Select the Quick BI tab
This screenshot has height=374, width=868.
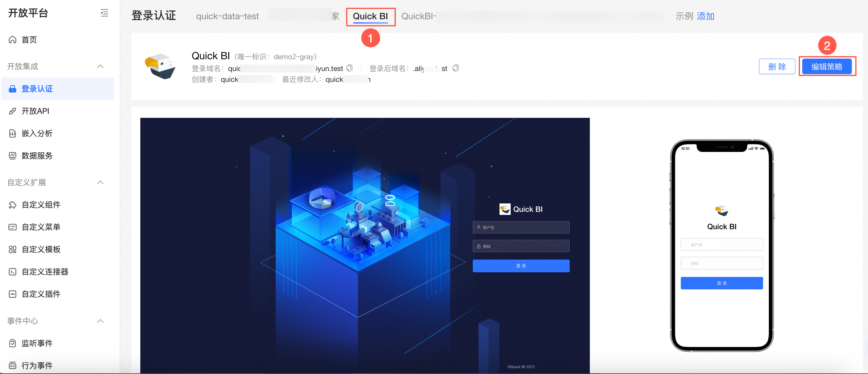pyautogui.click(x=370, y=16)
